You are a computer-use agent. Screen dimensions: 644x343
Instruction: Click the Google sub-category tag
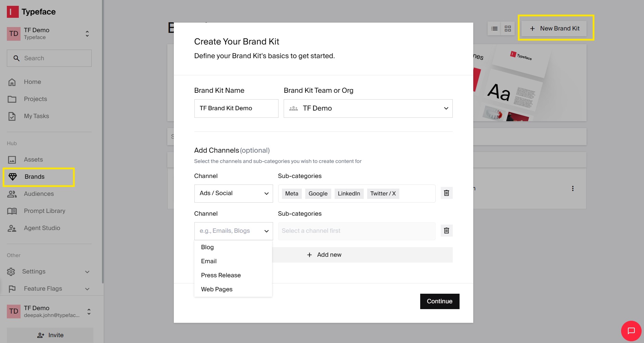point(318,193)
